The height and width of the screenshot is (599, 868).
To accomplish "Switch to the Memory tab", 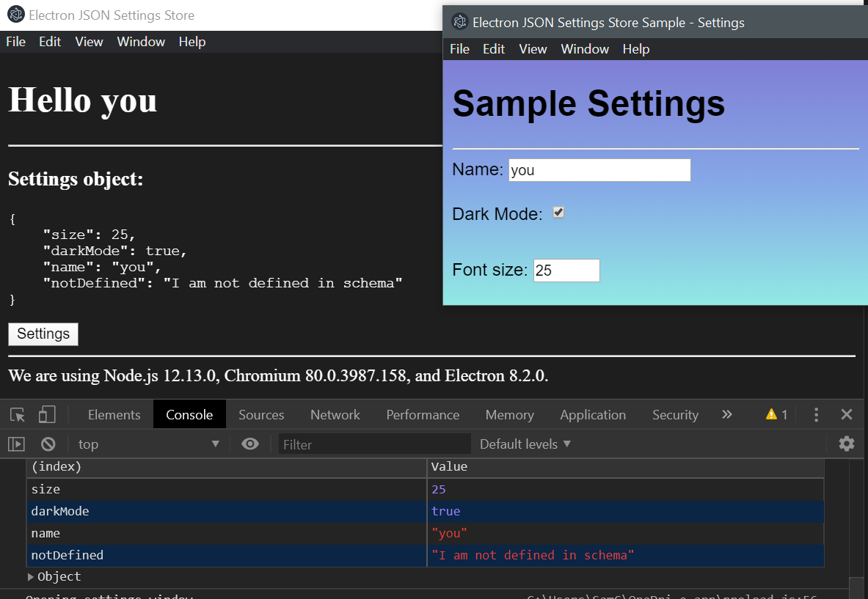I will [510, 415].
